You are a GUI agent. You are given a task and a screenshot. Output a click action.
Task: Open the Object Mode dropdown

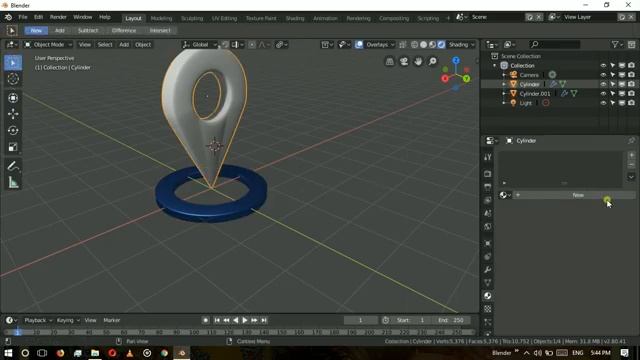[x=48, y=45]
